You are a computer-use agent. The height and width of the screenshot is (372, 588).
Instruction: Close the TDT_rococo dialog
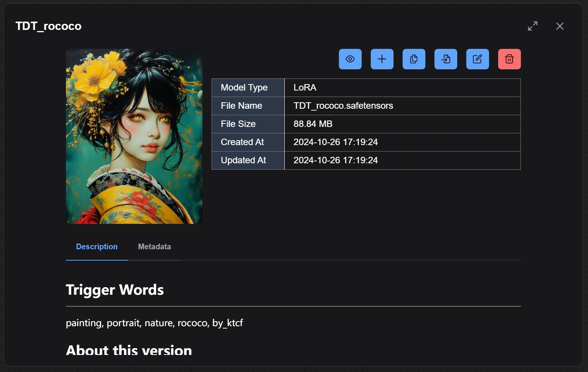(560, 26)
